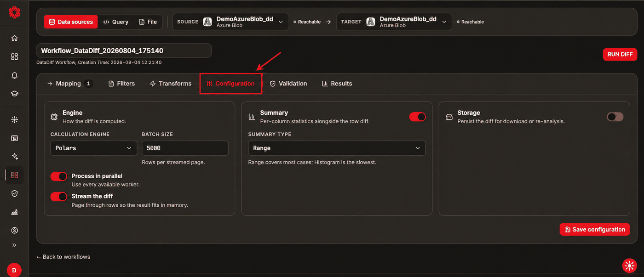Click the red app logo

coord(14,12)
